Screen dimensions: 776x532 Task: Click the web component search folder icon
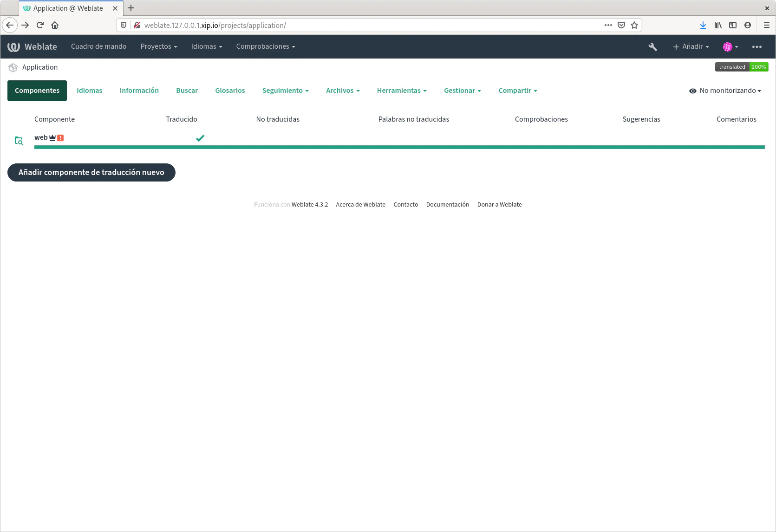tap(19, 141)
